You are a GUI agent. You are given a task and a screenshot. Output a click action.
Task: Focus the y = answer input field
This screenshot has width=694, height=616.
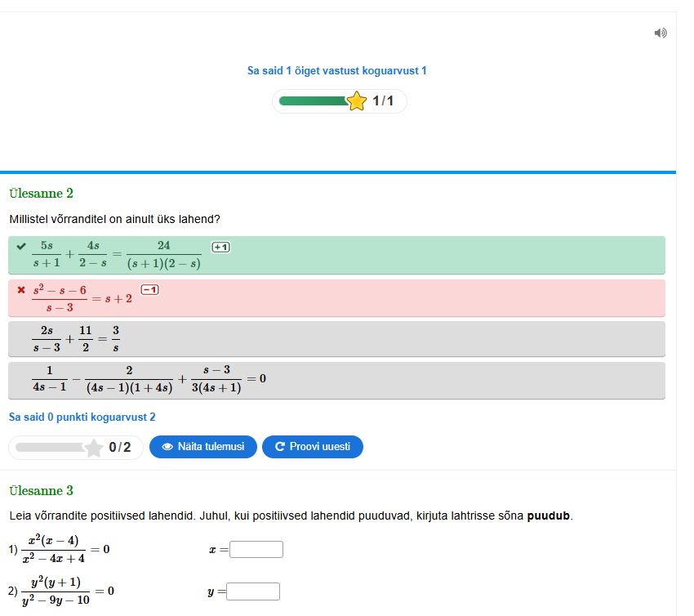click(253, 591)
